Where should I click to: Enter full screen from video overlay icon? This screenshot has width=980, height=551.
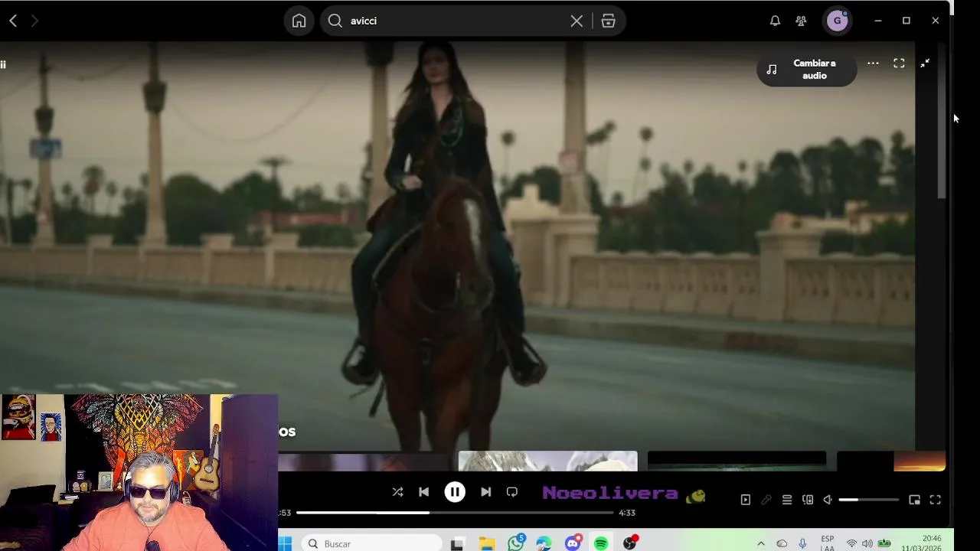[899, 64]
